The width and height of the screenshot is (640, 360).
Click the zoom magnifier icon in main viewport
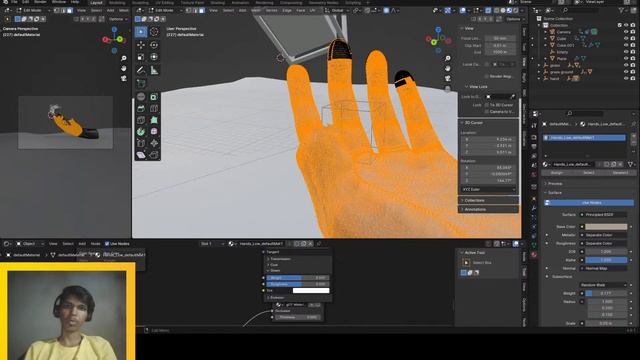coord(448,58)
